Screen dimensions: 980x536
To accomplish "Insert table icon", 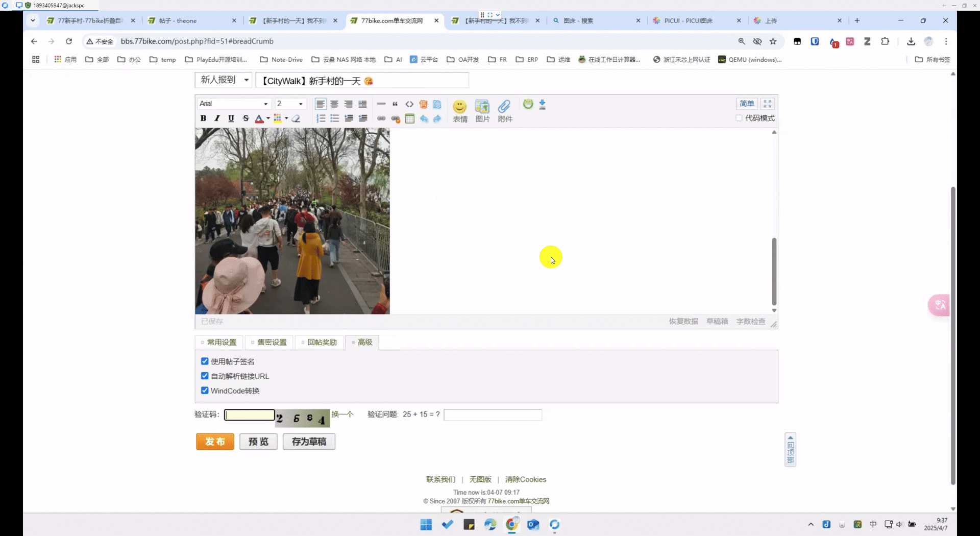I will coord(409,118).
